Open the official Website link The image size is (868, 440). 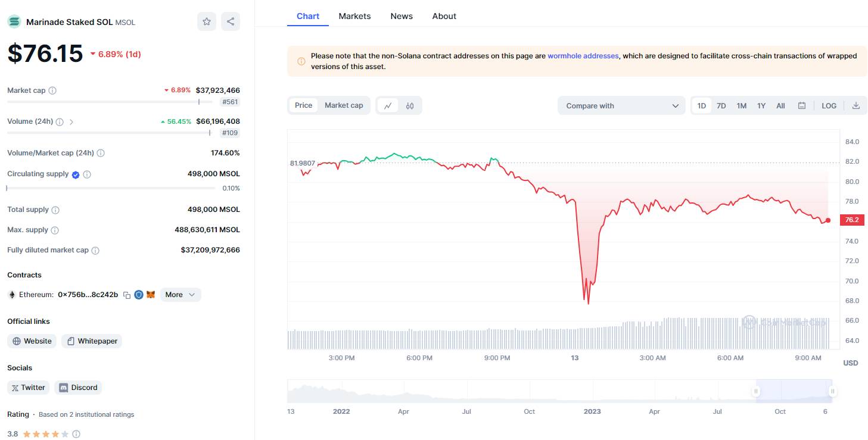point(32,341)
